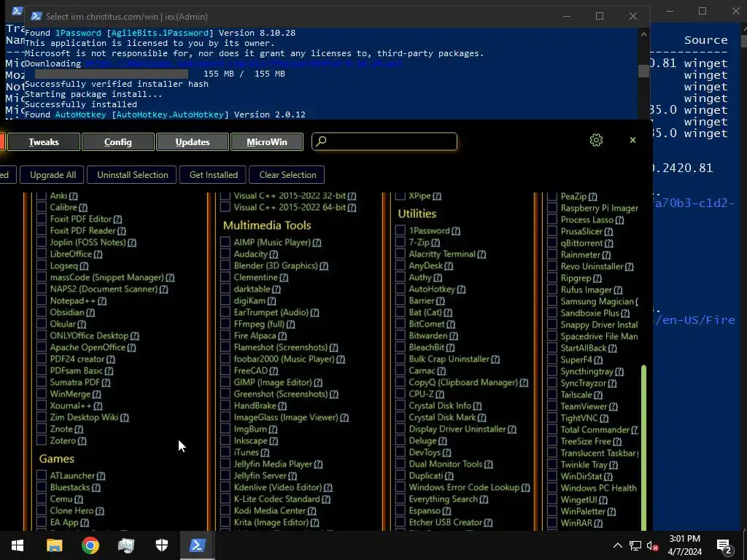Select the qBittorrent checkbox
The height and width of the screenshot is (560, 747).
click(552, 243)
